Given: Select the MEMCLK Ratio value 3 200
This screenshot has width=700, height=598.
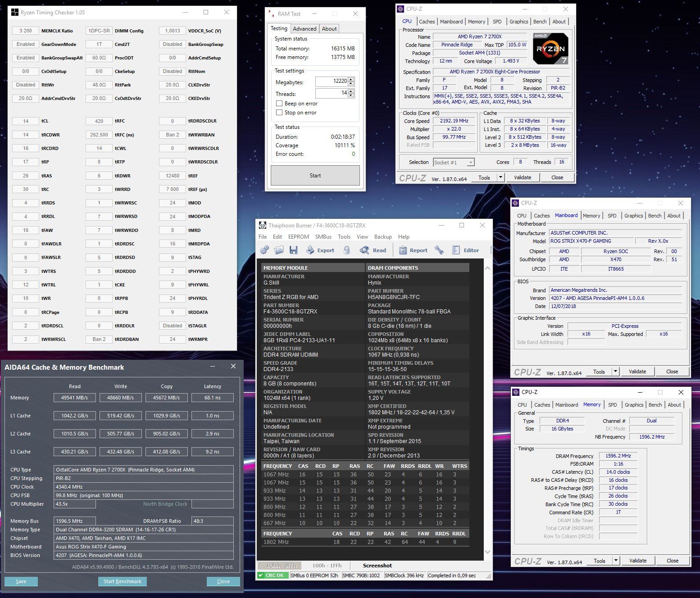Looking at the screenshot, I should [x=26, y=31].
